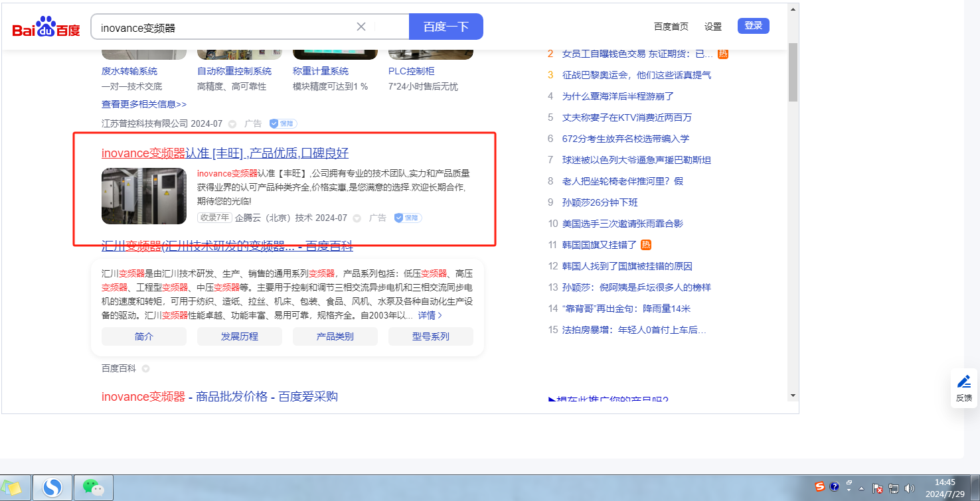Select the 发展历程 tab
This screenshot has height=501, width=980.
(239, 336)
